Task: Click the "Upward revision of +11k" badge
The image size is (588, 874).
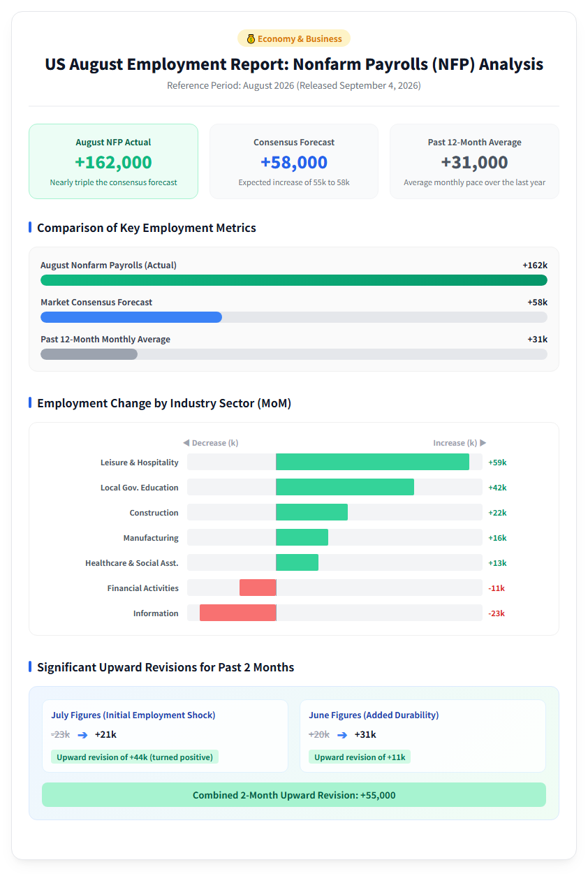Action: pyautogui.click(x=360, y=757)
